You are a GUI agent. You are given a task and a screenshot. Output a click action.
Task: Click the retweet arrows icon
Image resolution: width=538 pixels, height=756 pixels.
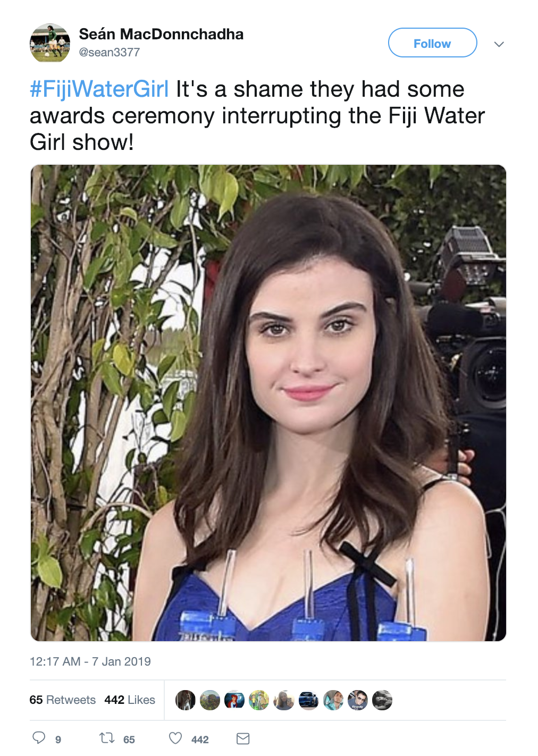pos(107,738)
